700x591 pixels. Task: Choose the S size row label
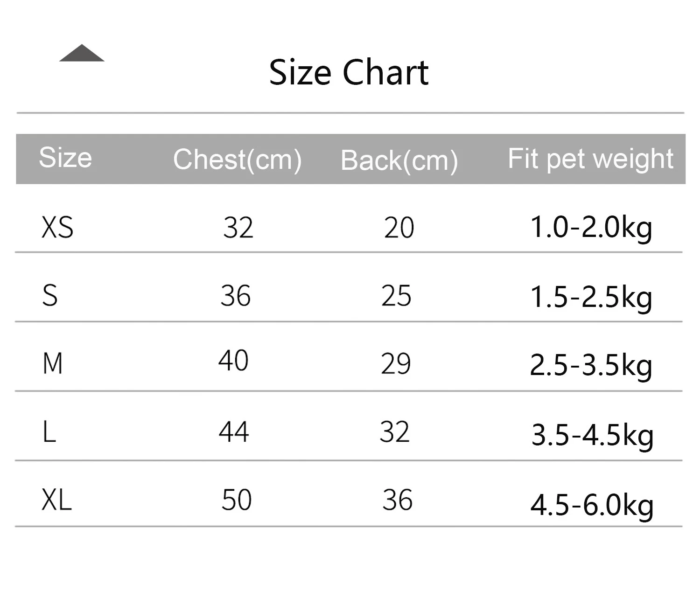coord(50,296)
